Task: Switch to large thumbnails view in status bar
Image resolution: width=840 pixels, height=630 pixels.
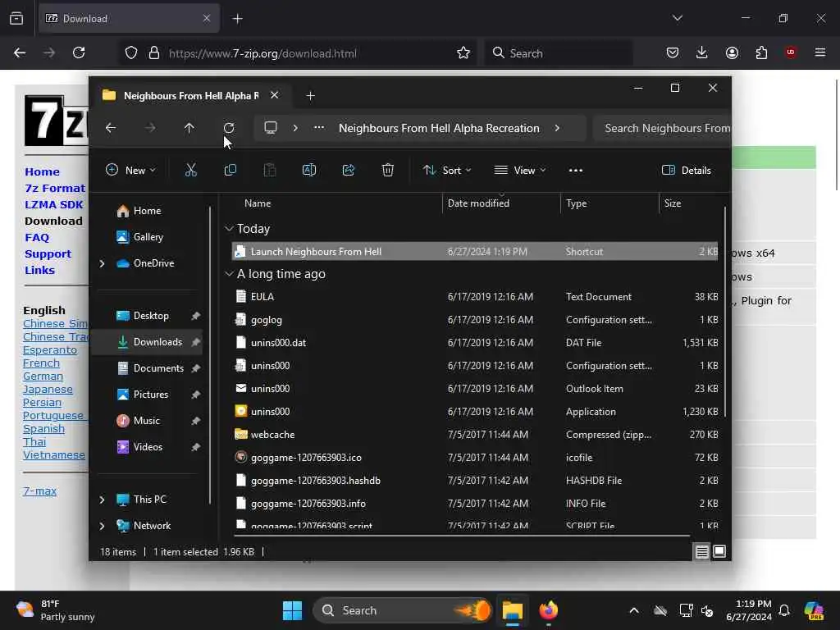Action: coord(719,551)
